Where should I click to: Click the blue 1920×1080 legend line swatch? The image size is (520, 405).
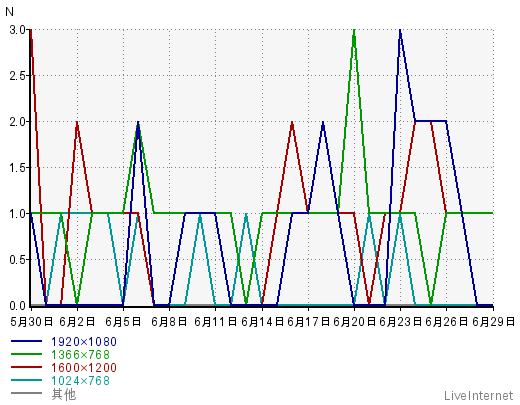click(x=26, y=341)
